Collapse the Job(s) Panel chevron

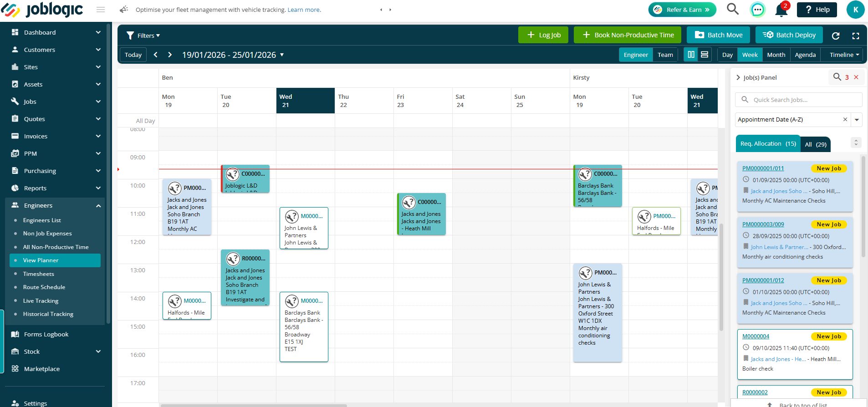738,77
